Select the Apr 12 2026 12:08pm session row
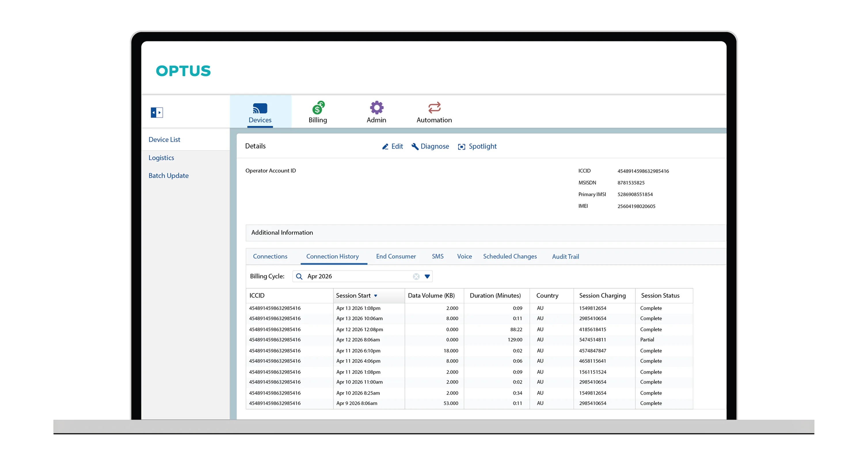The image size is (868, 460). 469,330
